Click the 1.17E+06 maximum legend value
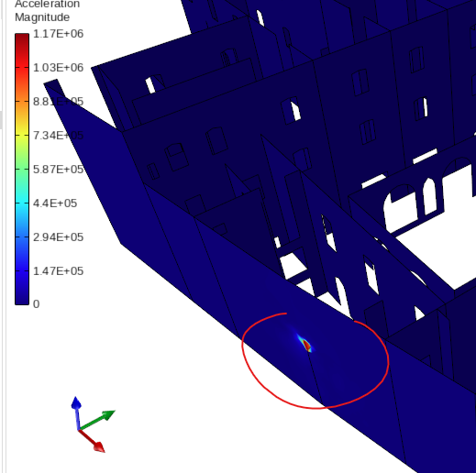Image resolution: width=476 pixels, height=473 pixels. [x=58, y=34]
